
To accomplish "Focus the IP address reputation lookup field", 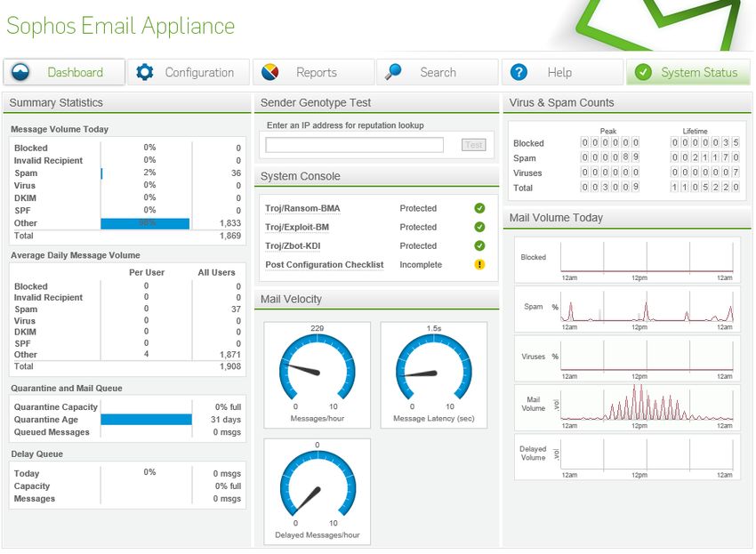I will (x=354, y=145).
